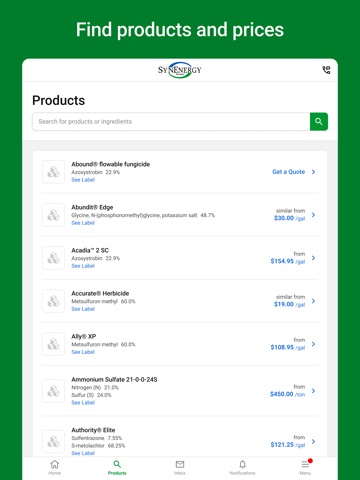Image resolution: width=360 pixels, height=480 pixels.
Task: Select the Products tab in bottom bar
Action: tap(117, 467)
